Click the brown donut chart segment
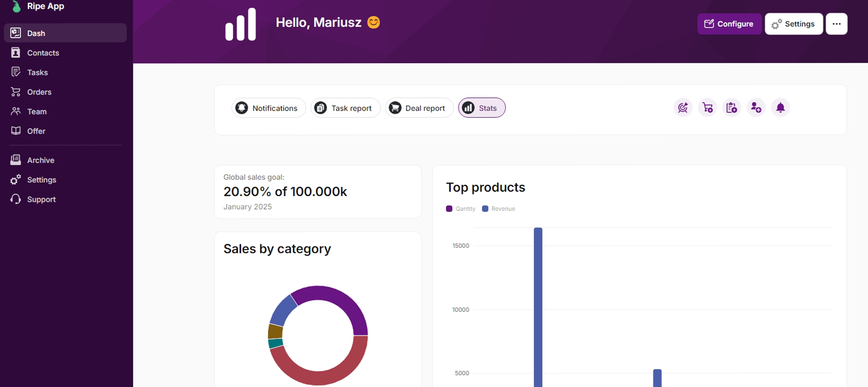 click(275, 331)
